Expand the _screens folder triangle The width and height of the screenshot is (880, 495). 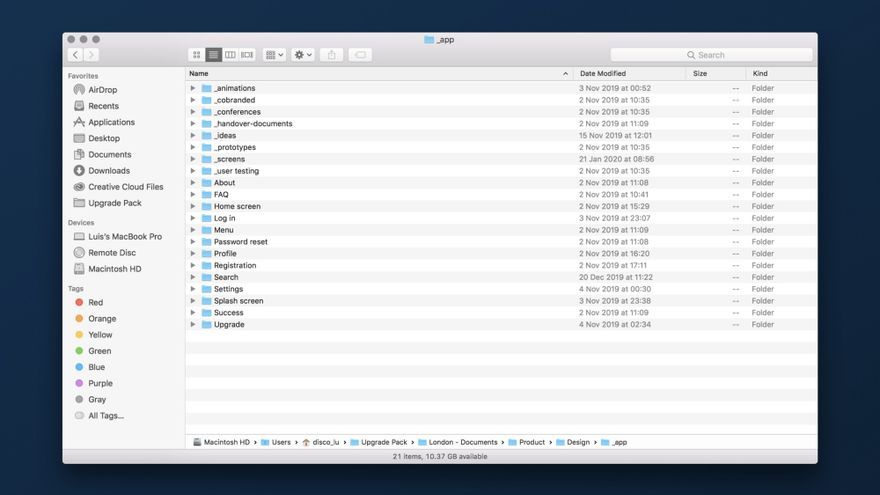coord(192,159)
